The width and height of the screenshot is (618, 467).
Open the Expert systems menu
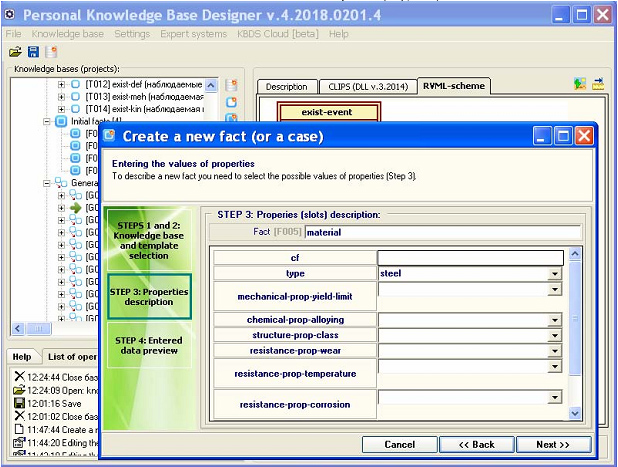pyautogui.click(x=194, y=34)
